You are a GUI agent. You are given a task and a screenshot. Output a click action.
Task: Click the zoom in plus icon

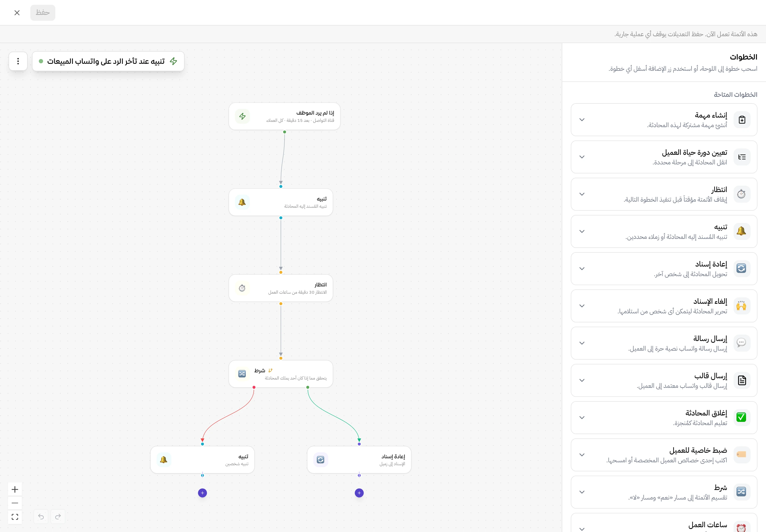click(15, 489)
